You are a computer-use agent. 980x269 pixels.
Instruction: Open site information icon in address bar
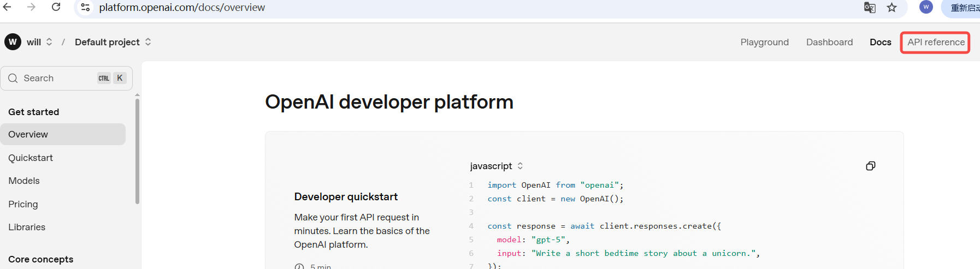[85, 7]
